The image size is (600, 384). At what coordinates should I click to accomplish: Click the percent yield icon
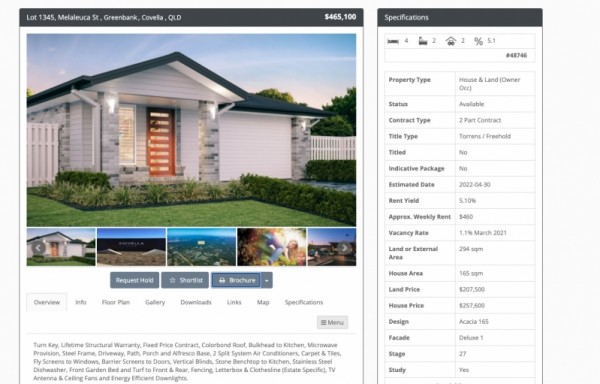point(478,41)
